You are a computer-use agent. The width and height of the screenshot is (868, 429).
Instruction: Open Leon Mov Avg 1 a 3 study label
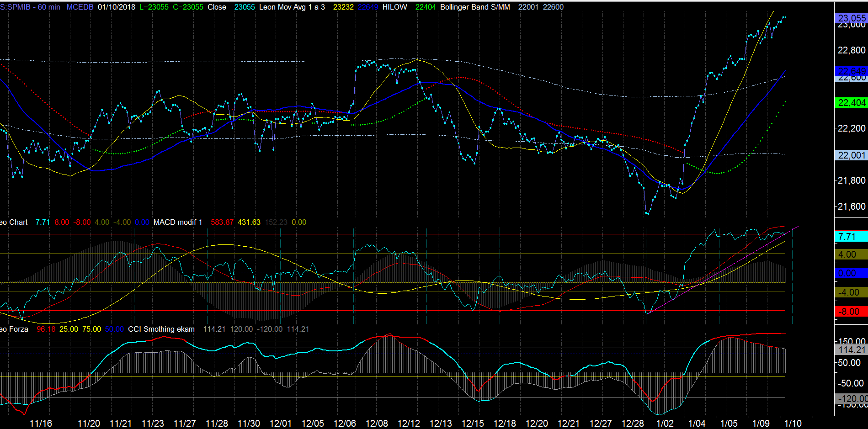[x=292, y=7]
